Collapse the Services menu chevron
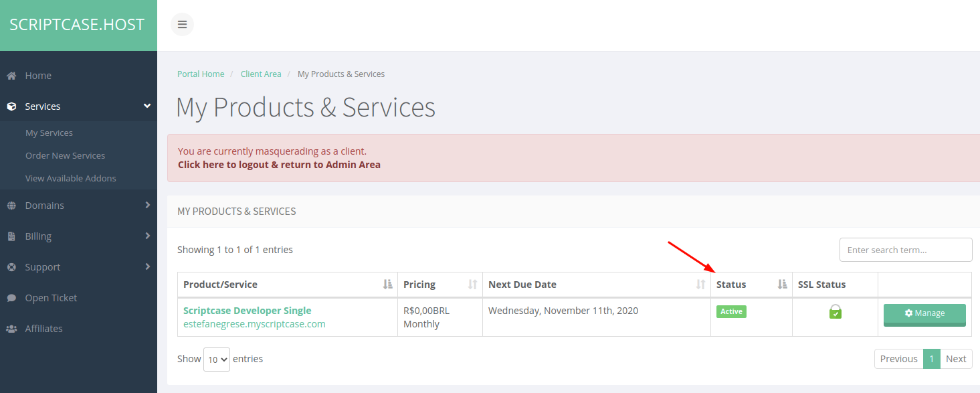Screen dimensions: 980x393 coord(147,106)
